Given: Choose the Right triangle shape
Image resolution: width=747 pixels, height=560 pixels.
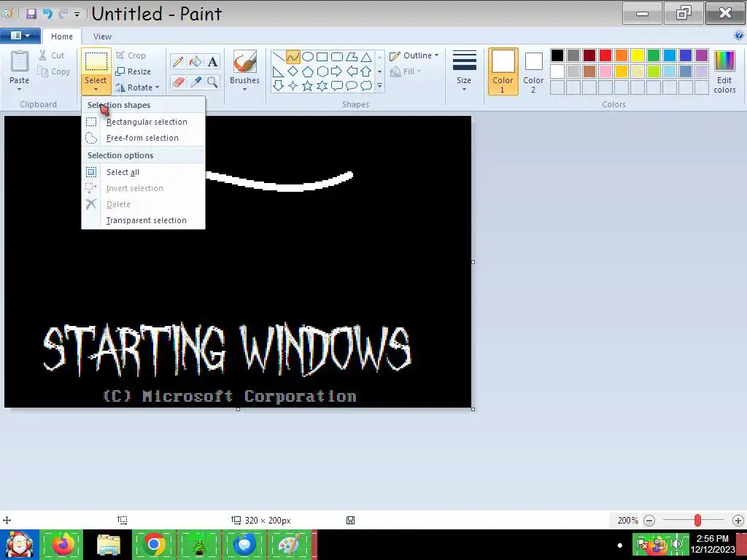Looking at the screenshot, I should point(278,71).
